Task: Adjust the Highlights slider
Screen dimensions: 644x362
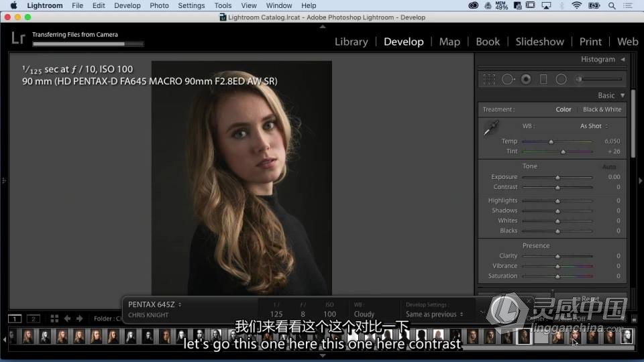Action: click(557, 201)
